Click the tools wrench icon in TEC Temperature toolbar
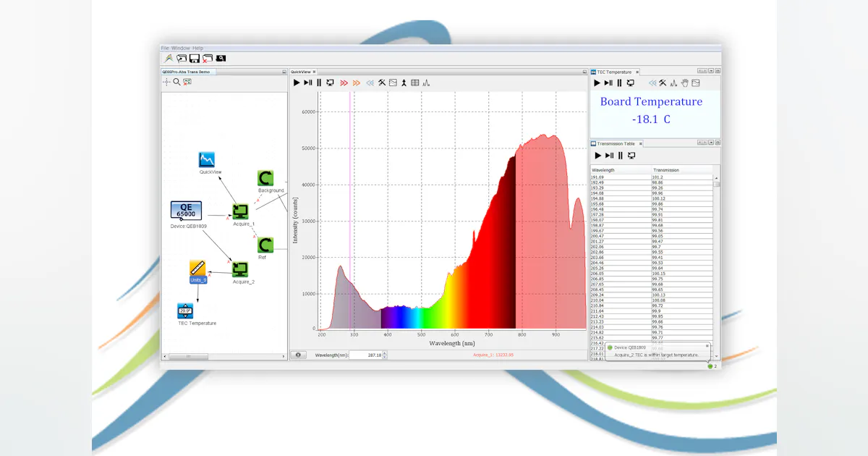Image resolution: width=868 pixels, height=456 pixels. pyautogui.click(x=663, y=83)
